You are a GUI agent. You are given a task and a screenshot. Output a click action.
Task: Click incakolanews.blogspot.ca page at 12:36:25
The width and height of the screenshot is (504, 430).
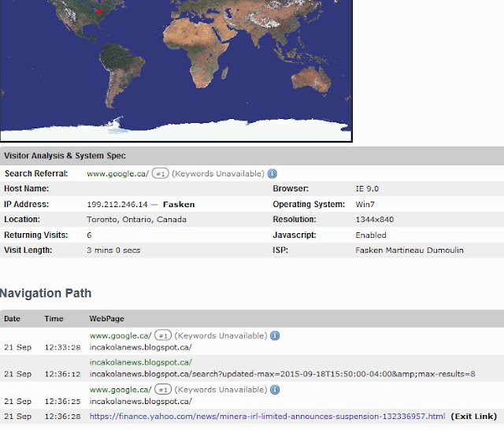140,402
